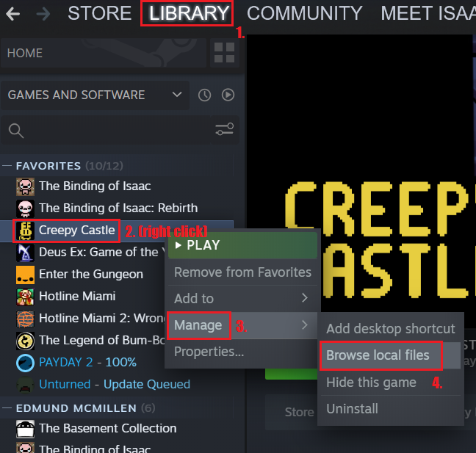Select Creepy Castle in the list
The height and width of the screenshot is (453, 476).
tap(76, 231)
